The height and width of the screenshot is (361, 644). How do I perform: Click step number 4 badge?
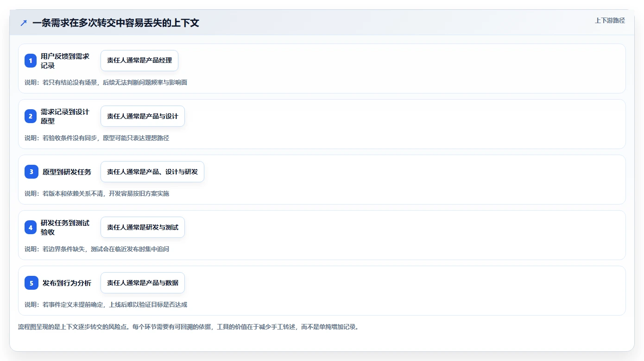31,227
